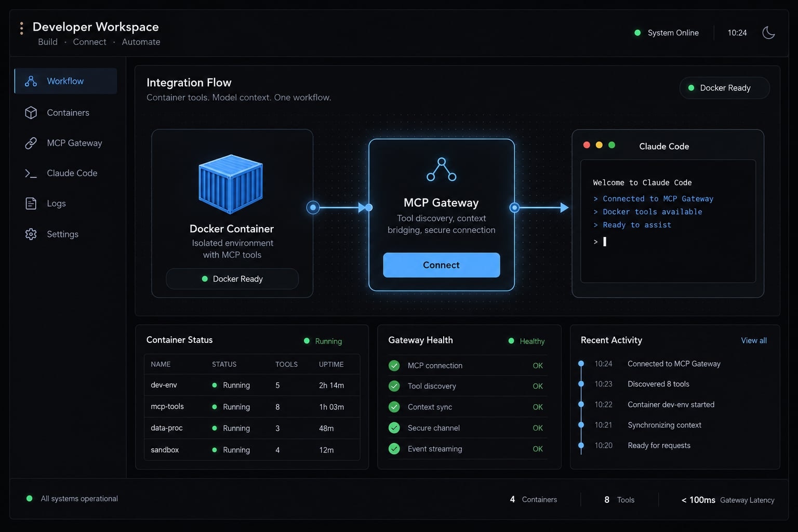Open View all recent activity link

click(754, 341)
